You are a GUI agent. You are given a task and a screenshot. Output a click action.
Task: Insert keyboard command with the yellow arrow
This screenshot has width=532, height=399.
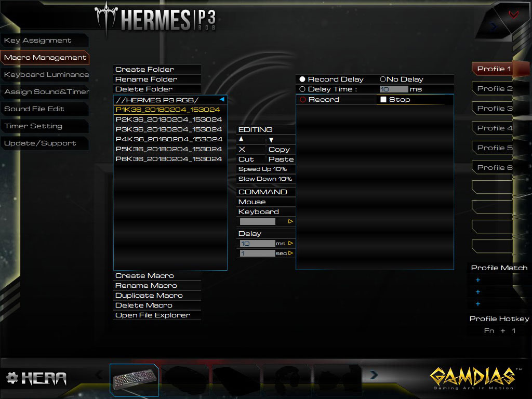point(290,221)
